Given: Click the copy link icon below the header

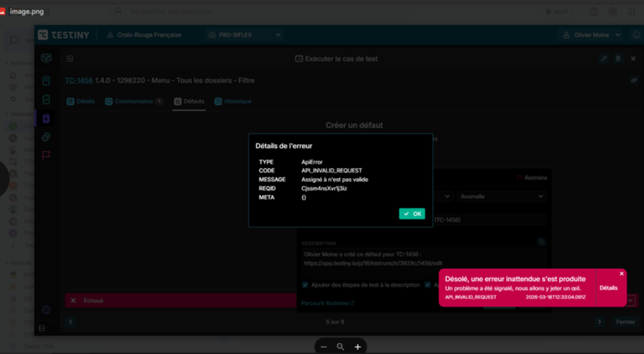Looking at the screenshot, I should coord(633,80).
